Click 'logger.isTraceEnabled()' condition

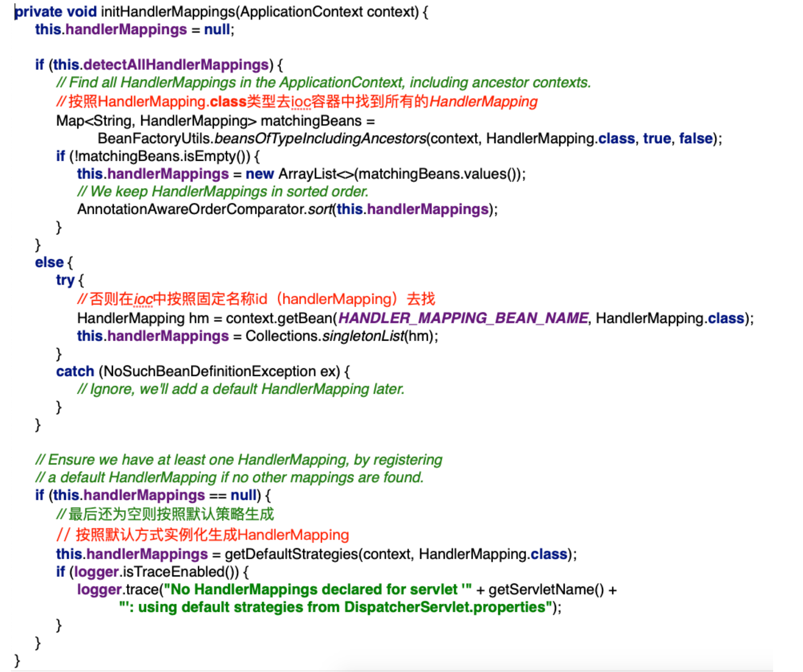tap(156, 572)
